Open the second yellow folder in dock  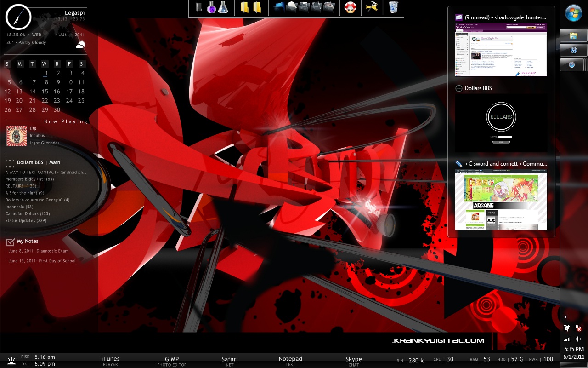point(257,7)
